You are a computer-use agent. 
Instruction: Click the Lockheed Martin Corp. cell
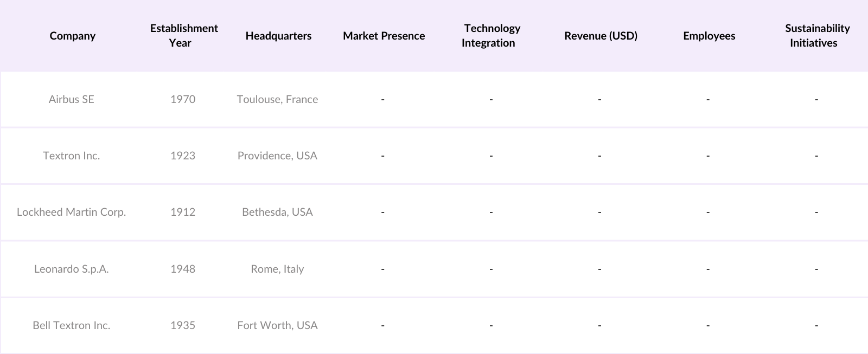(72, 212)
